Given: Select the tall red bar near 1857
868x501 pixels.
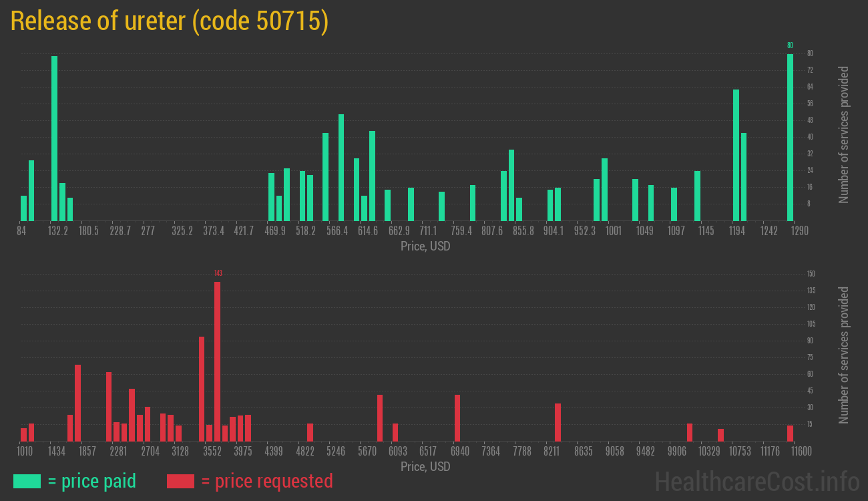Looking at the screenshot, I should [x=77, y=403].
